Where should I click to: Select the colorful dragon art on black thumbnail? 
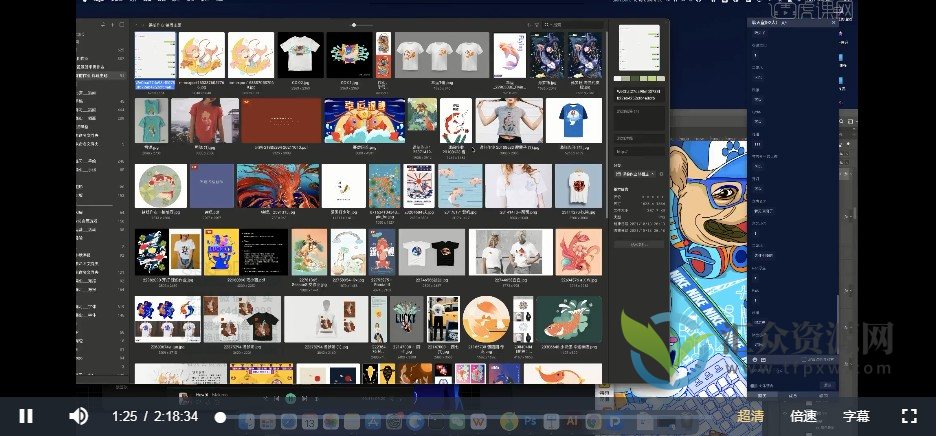click(x=349, y=55)
